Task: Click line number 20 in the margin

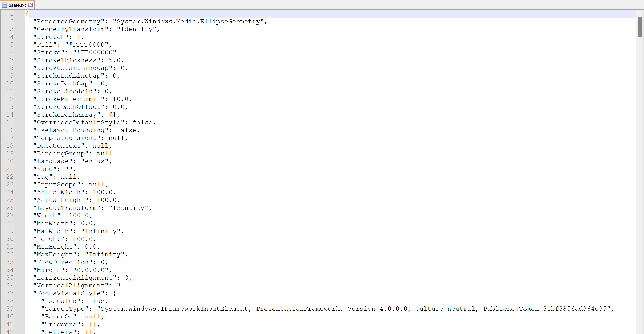Action: 10,161
